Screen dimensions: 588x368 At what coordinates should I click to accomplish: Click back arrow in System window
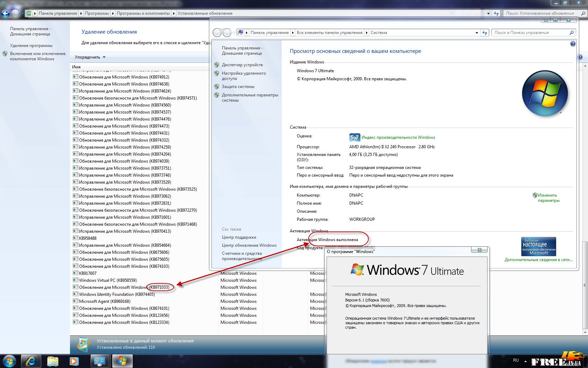pyautogui.click(x=217, y=33)
